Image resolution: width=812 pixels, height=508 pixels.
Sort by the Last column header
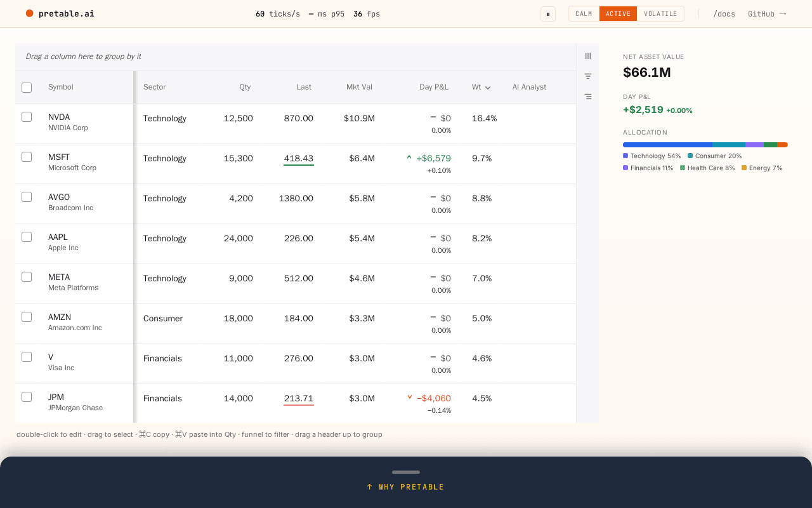click(x=304, y=87)
